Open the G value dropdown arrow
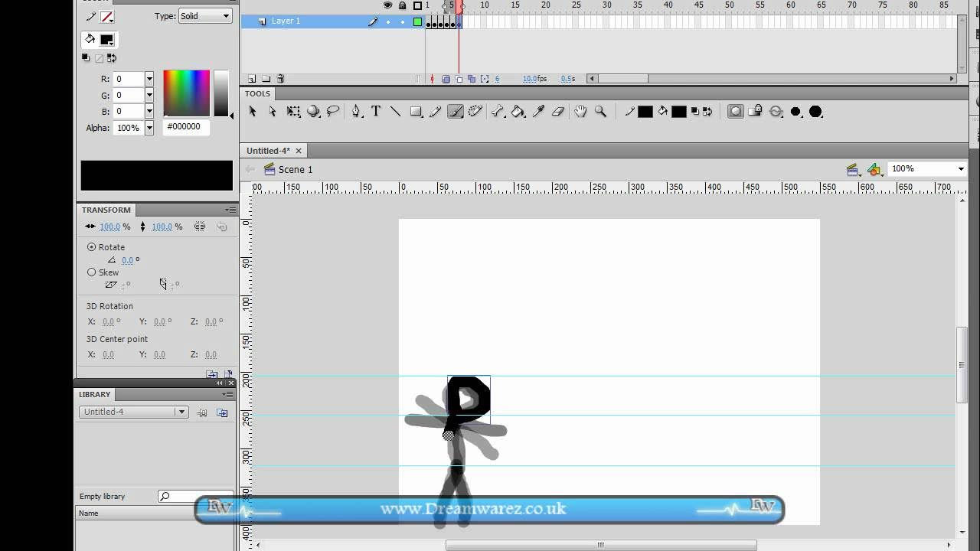 click(149, 95)
